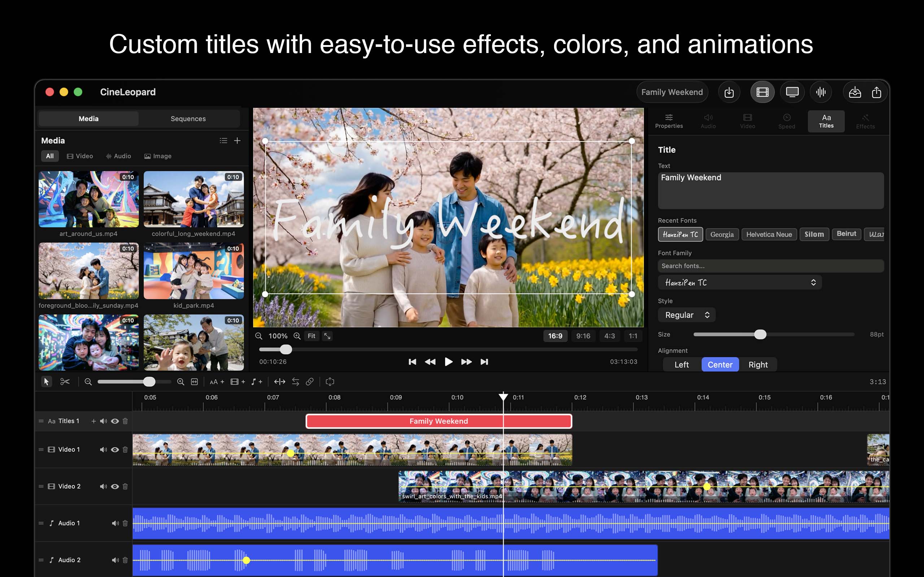Toggle visibility of the Titles 1 track

(114, 421)
